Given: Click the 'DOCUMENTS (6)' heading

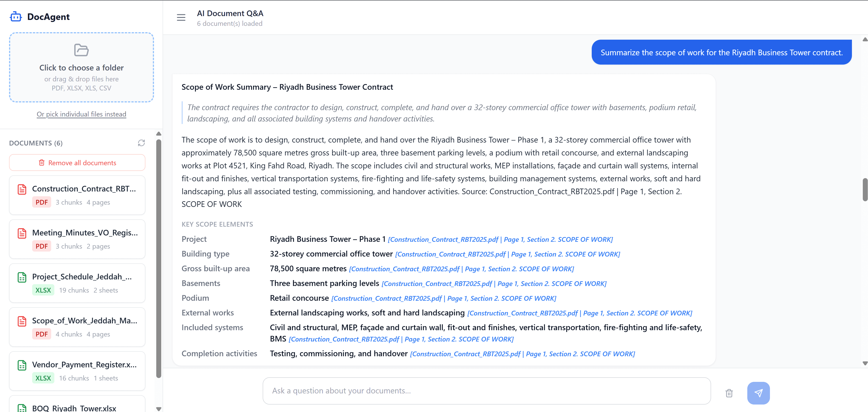Looking at the screenshot, I should [x=36, y=143].
